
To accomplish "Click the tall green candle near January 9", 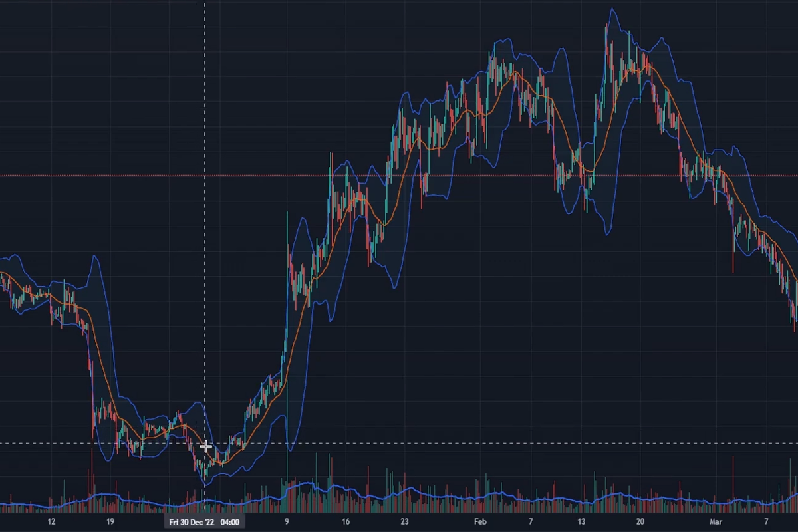I will 287,299.
